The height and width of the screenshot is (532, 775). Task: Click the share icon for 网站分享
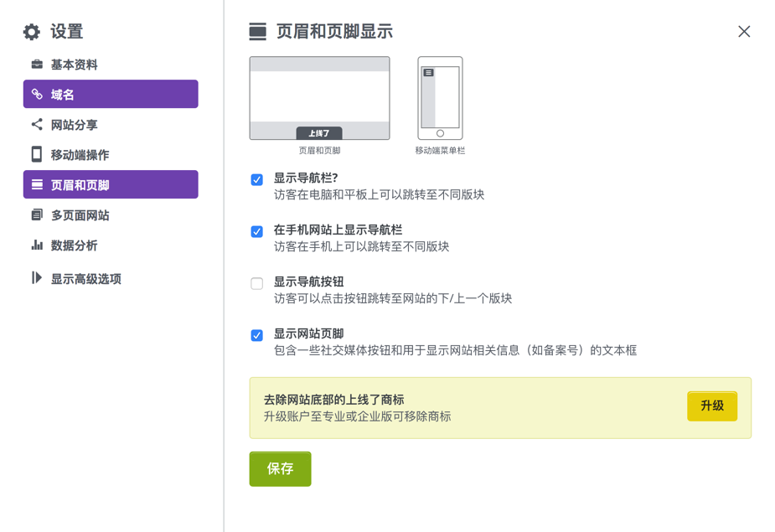tap(37, 125)
